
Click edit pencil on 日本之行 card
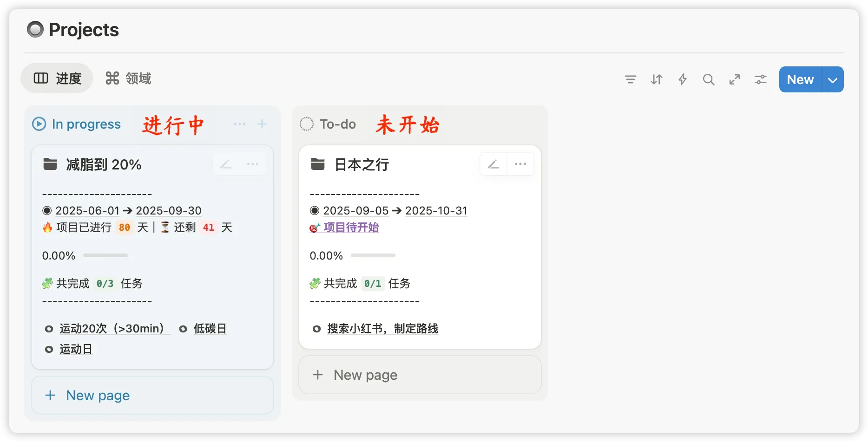click(493, 164)
